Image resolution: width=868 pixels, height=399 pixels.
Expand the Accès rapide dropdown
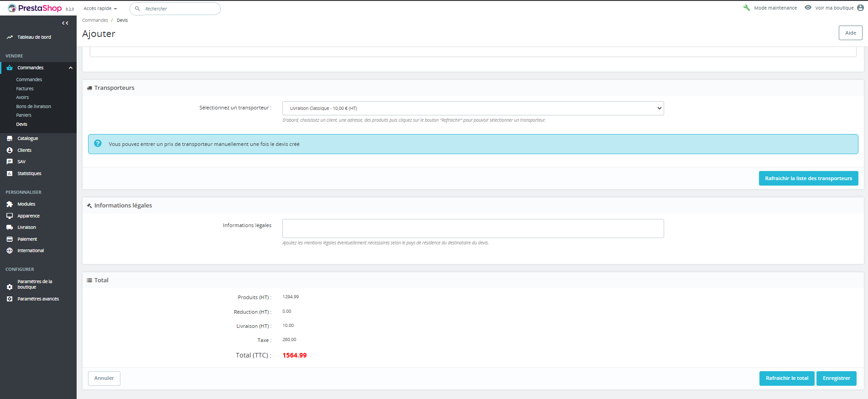click(x=100, y=9)
